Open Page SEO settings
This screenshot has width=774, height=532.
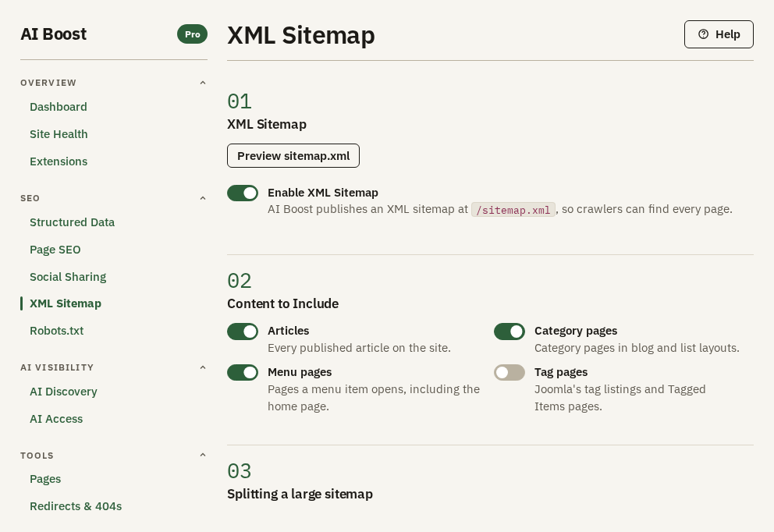coord(55,249)
